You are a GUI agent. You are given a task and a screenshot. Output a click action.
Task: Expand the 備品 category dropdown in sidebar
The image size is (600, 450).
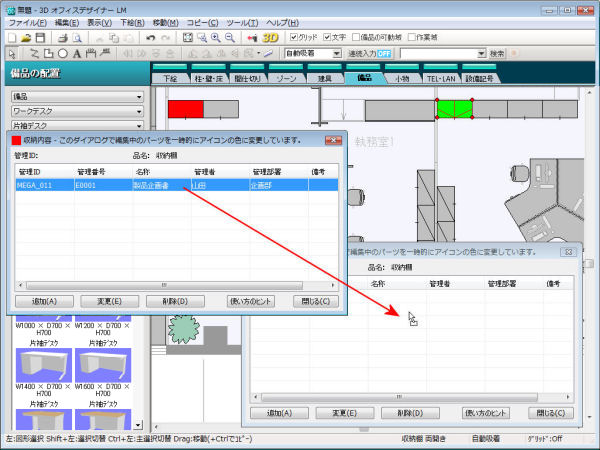[78, 96]
